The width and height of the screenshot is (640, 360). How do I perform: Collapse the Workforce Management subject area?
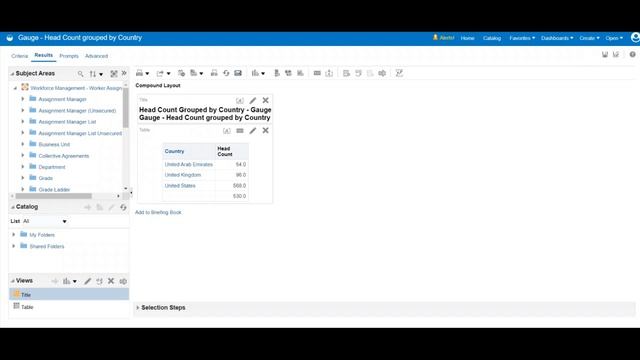[x=16, y=88]
